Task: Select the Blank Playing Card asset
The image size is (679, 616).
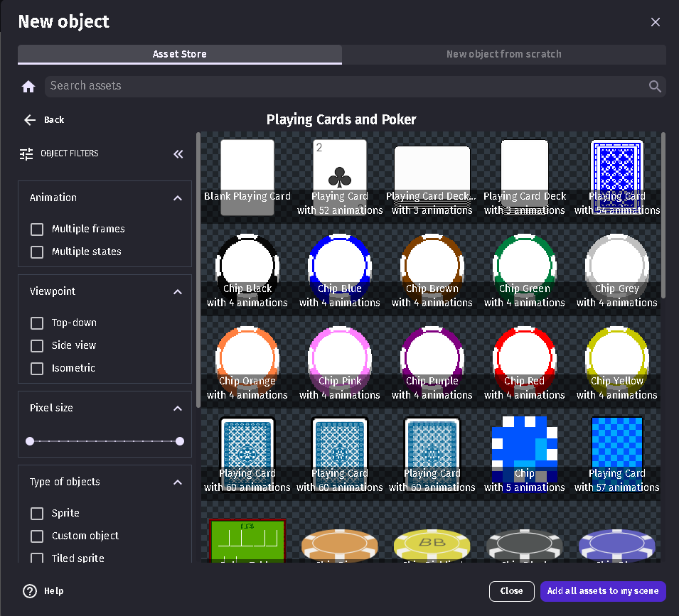Action: click(x=247, y=178)
